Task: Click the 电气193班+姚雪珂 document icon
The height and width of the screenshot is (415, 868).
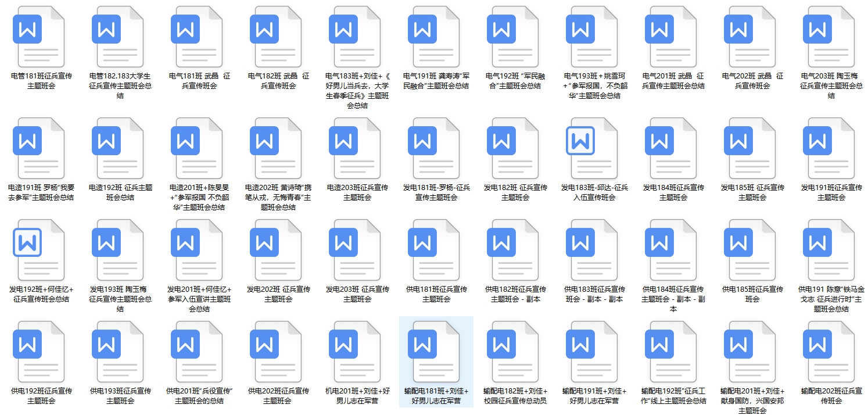Action: [x=591, y=37]
